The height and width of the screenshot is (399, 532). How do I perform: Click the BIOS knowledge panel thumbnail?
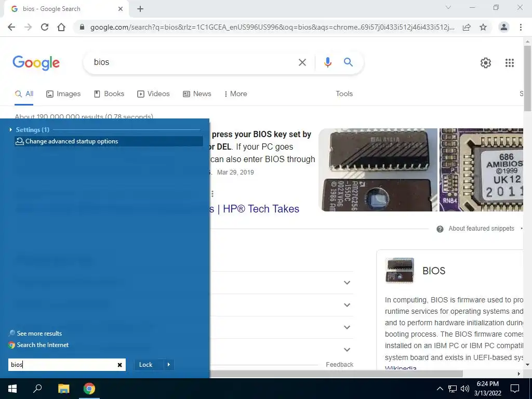[400, 270]
